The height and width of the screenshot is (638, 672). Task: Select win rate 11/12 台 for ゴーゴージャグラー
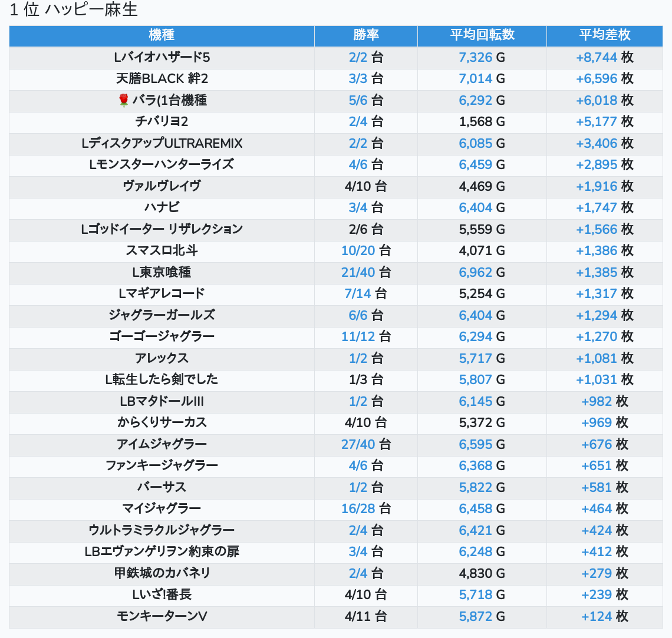366,336
